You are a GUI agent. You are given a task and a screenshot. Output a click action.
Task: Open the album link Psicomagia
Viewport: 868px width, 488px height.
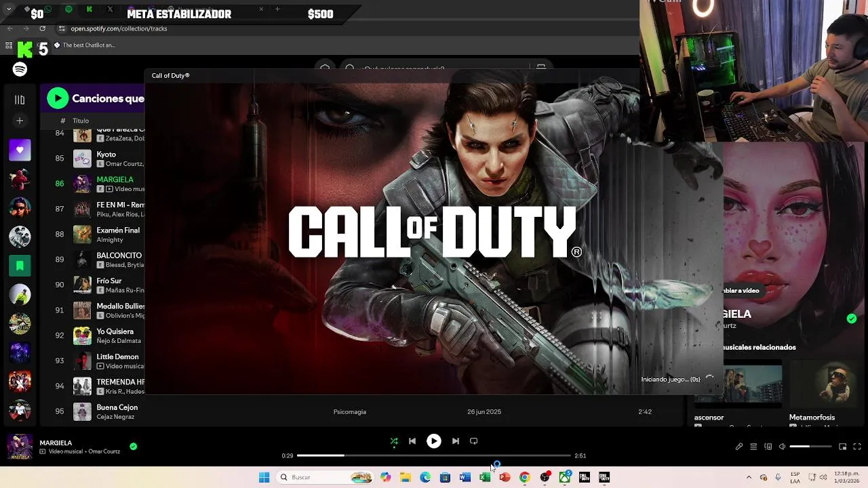[x=350, y=411]
